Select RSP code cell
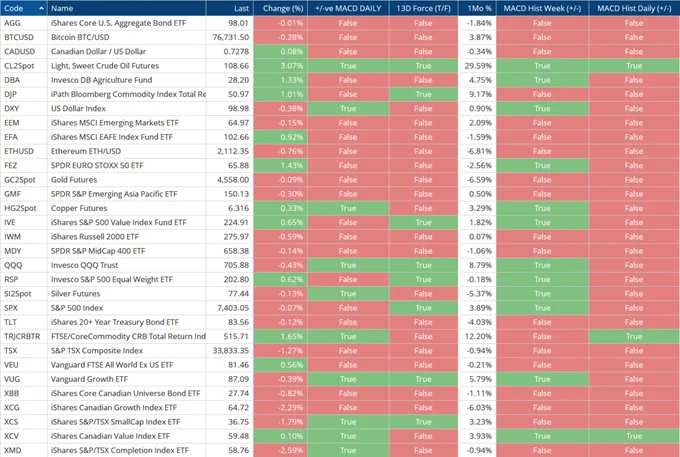 tap(24, 280)
